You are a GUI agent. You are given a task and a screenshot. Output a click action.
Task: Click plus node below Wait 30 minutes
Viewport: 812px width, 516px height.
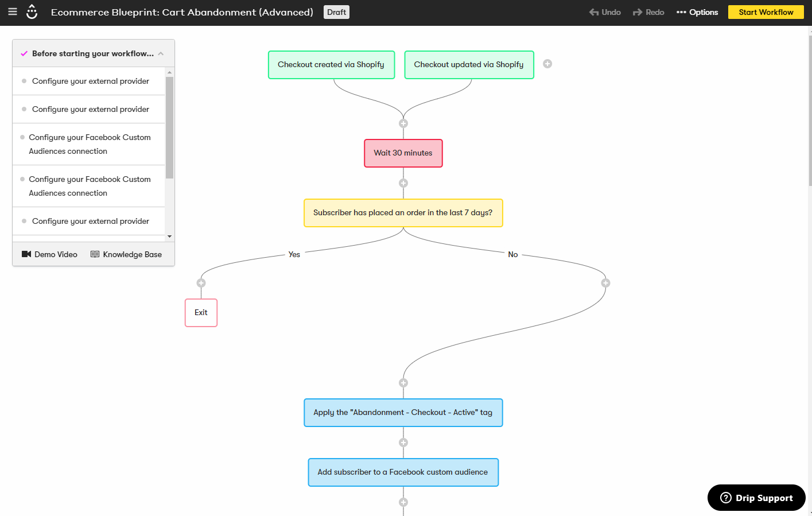coord(403,183)
